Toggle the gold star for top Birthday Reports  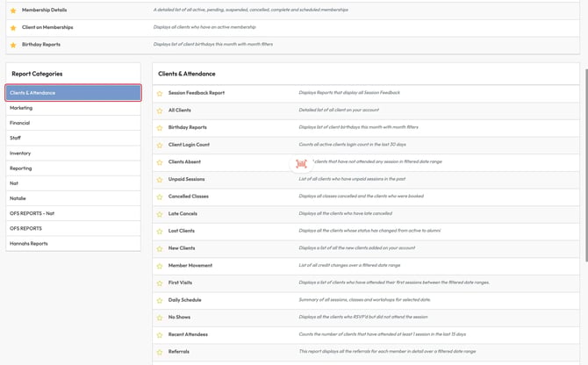(x=13, y=44)
